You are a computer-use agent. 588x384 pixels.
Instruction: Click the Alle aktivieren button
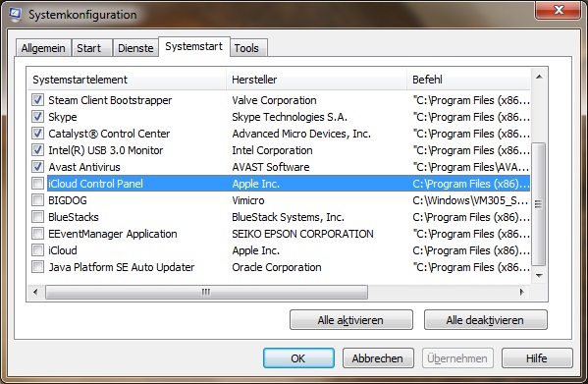[x=351, y=320]
